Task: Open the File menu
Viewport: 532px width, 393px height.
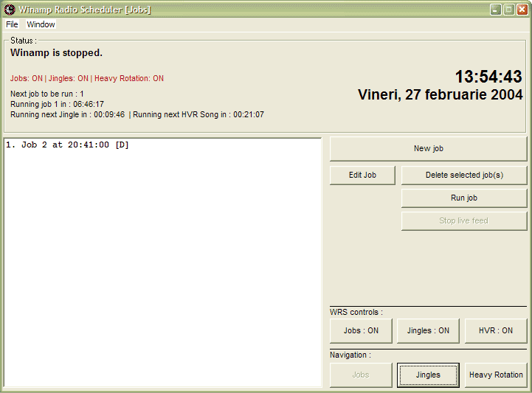Action: point(12,24)
